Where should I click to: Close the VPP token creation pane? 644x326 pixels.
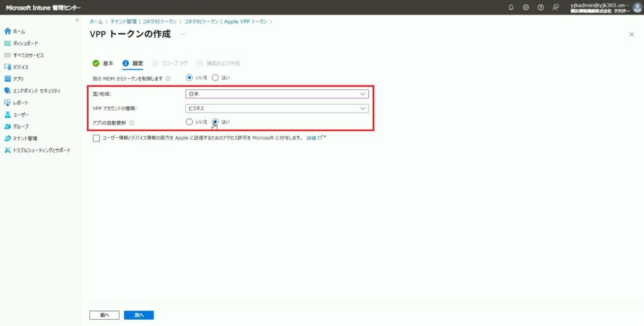[631, 35]
